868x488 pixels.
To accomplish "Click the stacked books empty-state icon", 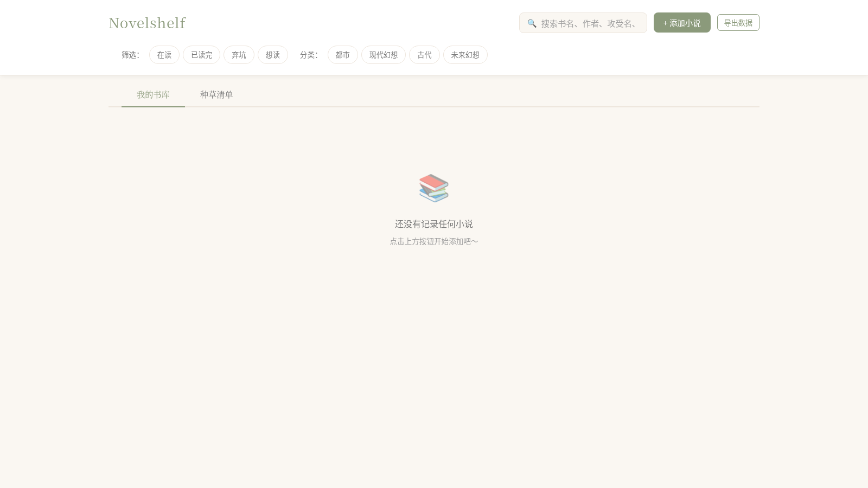I will click(x=434, y=188).
